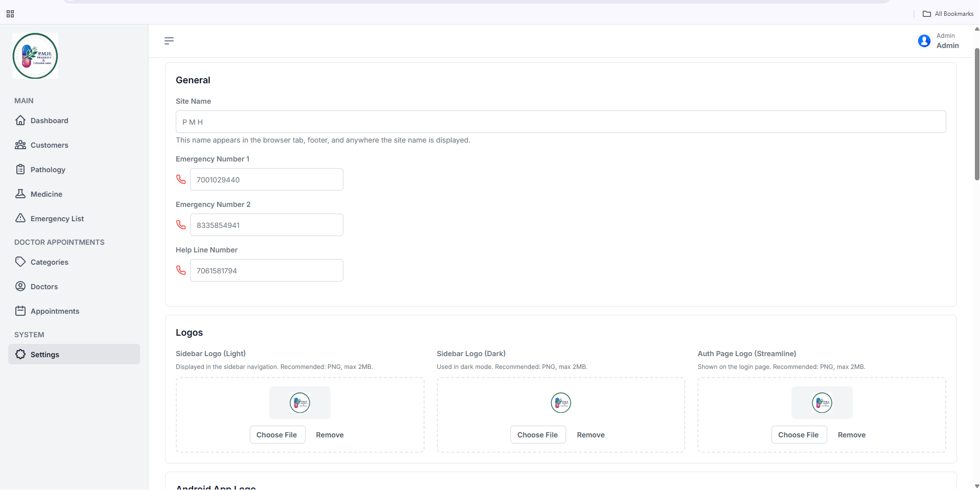Click the Medicine flask icon
The image size is (980, 490).
coord(20,194)
